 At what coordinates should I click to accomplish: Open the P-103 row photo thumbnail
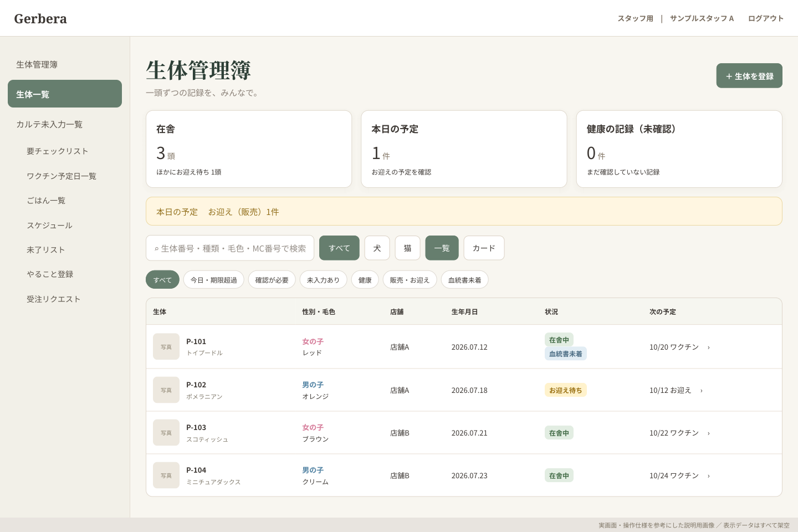click(166, 433)
